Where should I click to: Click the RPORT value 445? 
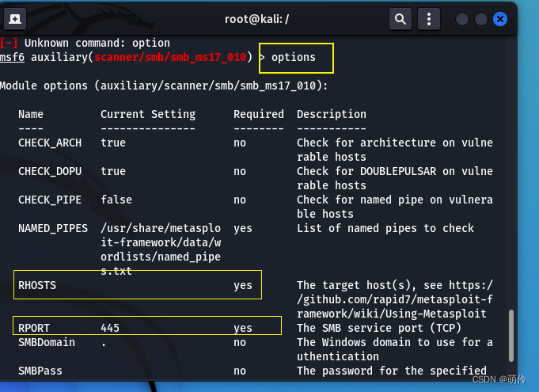coord(110,328)
